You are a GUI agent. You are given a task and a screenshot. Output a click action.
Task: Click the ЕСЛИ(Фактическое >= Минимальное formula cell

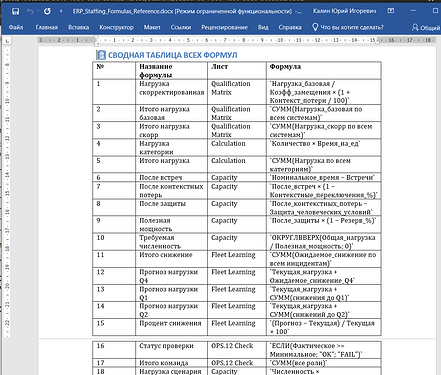[x=324, y=350]
